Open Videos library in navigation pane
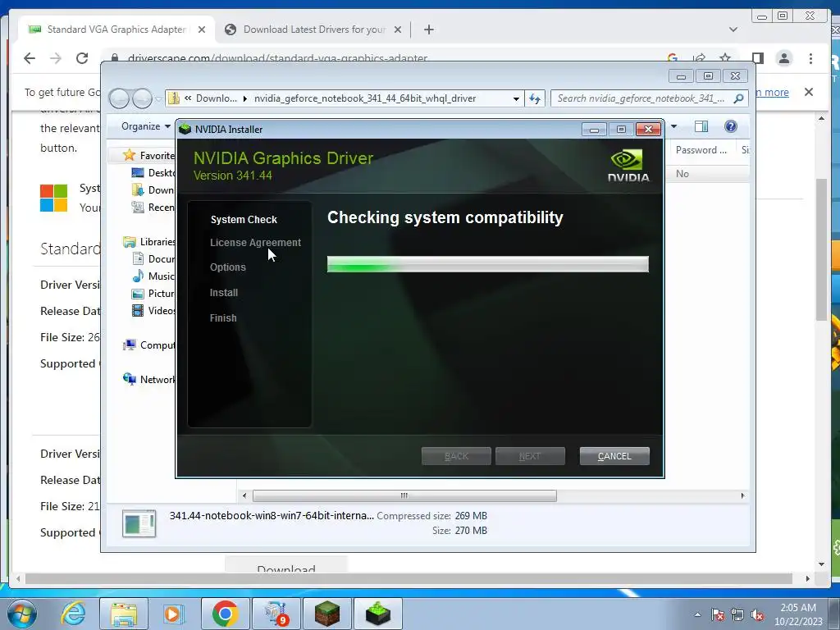 point(153,310)
